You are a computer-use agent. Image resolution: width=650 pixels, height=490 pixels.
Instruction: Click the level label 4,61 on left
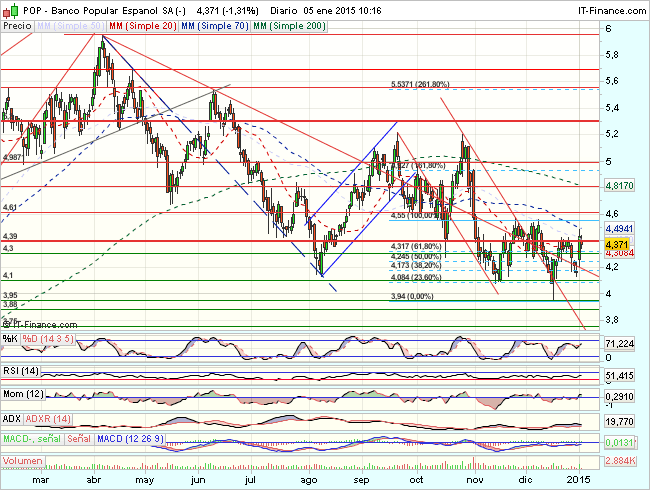10,207
